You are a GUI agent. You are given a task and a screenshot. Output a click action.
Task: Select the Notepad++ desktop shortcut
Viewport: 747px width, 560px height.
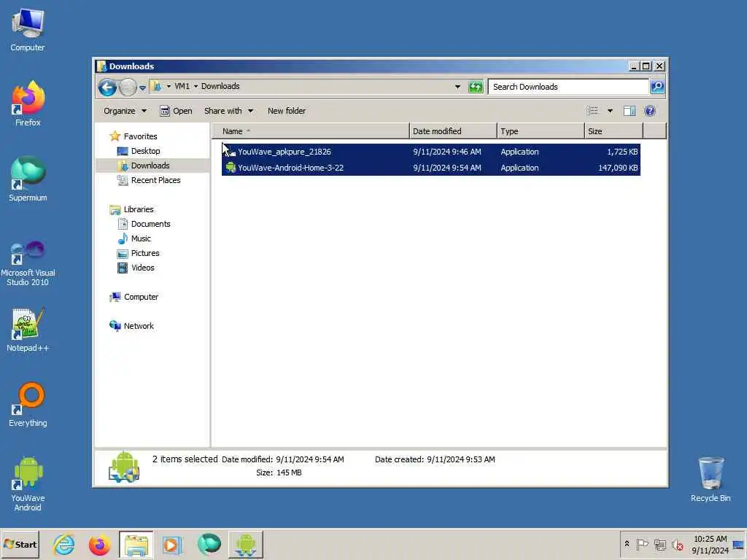[x=28, y=330]
